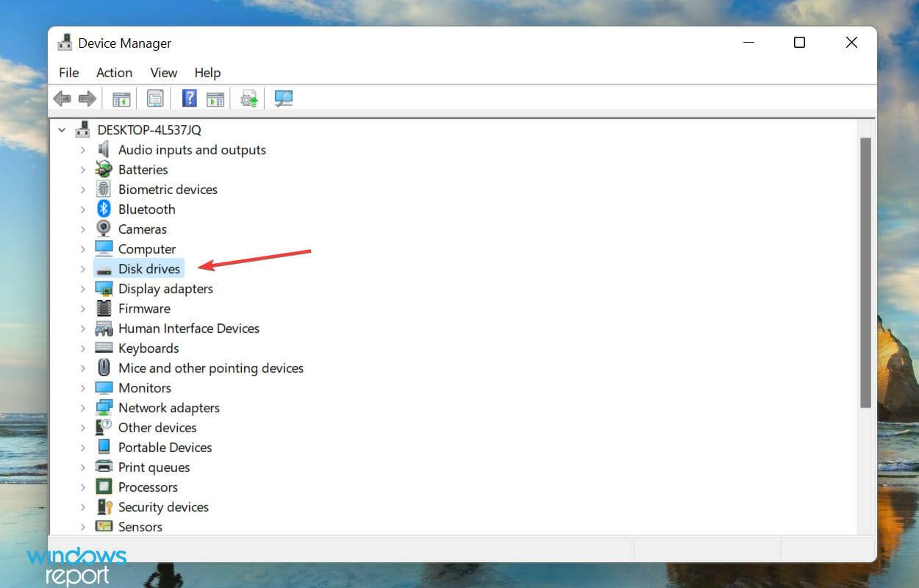
Task: Select the Other devices label
Action: tap(157, 428)
